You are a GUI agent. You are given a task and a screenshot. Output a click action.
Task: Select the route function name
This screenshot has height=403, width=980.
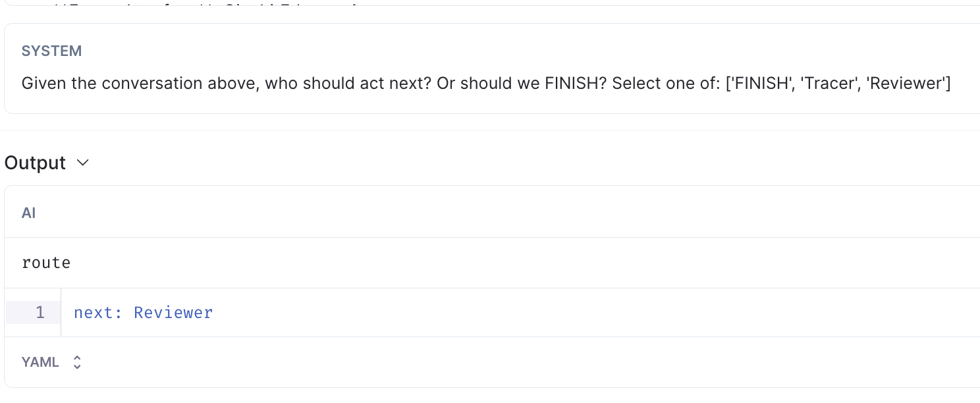coord(46,263)
